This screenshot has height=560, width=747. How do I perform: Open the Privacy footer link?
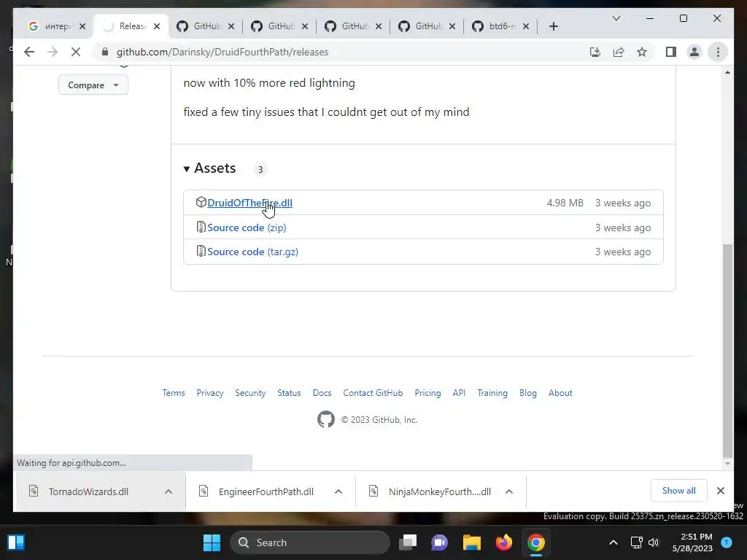click(x=209, y=393)
